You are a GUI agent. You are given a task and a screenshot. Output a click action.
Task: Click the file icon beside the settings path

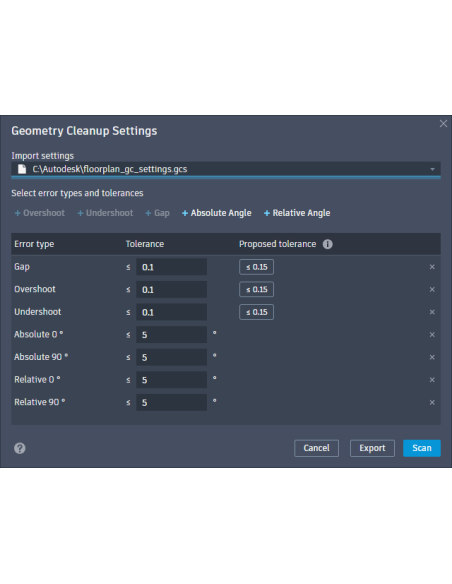pyautogui.click(x=22, y=169)
